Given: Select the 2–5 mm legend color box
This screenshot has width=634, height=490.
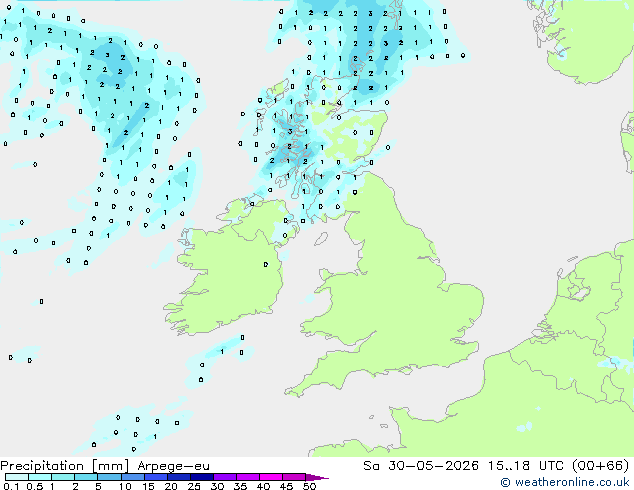Looking at the screenshot, I should click(x=86, y=477).
